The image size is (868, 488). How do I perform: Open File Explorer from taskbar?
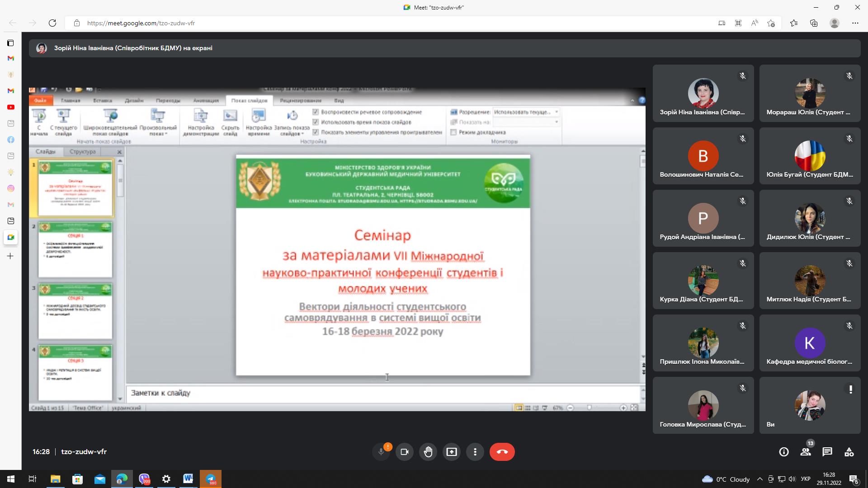point(55,479)
